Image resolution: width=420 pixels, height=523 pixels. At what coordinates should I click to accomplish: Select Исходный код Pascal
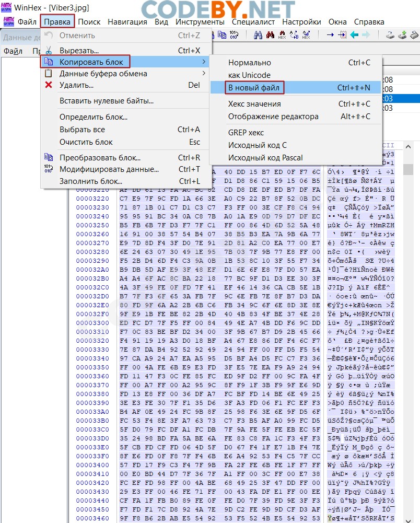[296, 158]
